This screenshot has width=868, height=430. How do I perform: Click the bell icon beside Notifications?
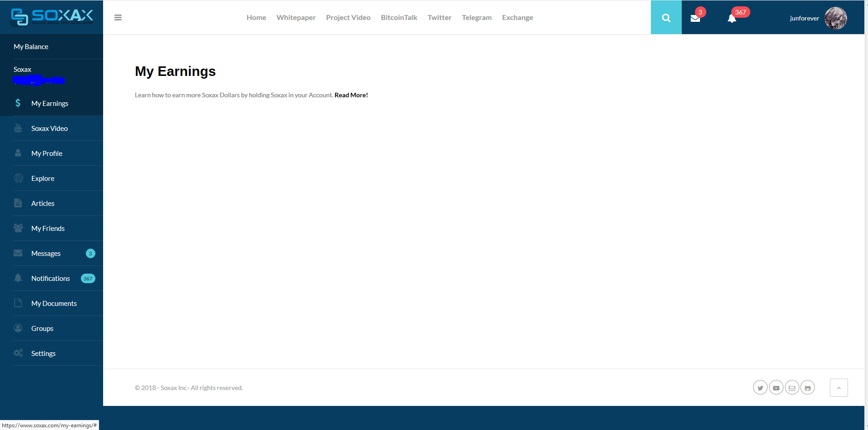point(18,278)
